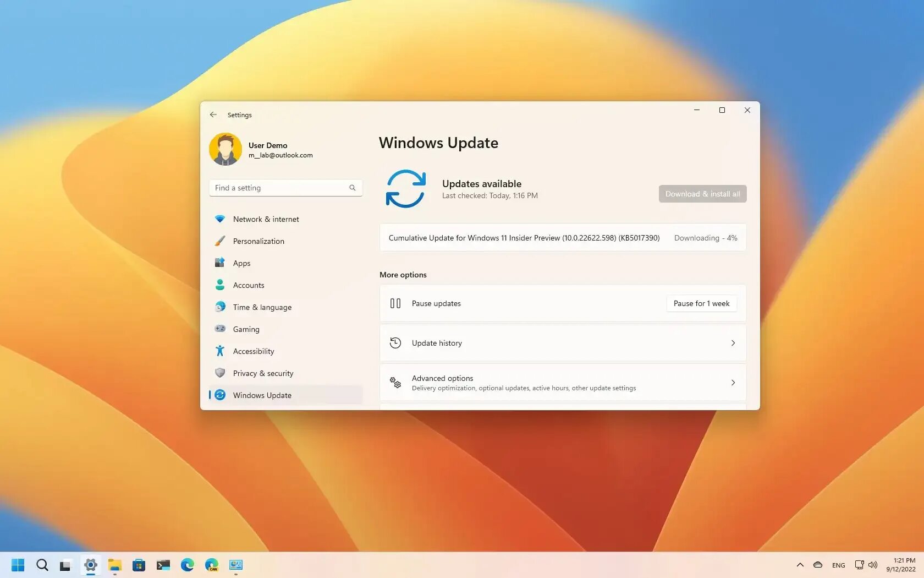Click the m_lab@outlook.com account email

coord(280,155)
